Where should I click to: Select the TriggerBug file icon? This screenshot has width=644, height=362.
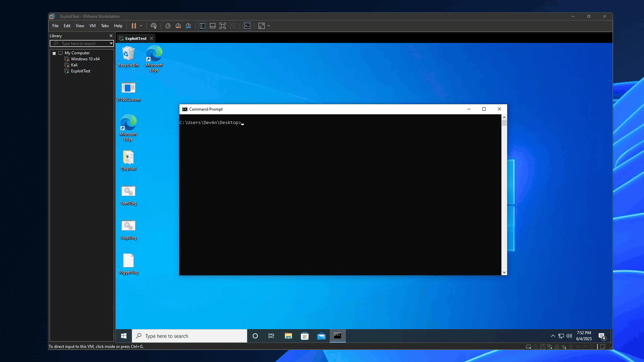(x=128, y=264)
